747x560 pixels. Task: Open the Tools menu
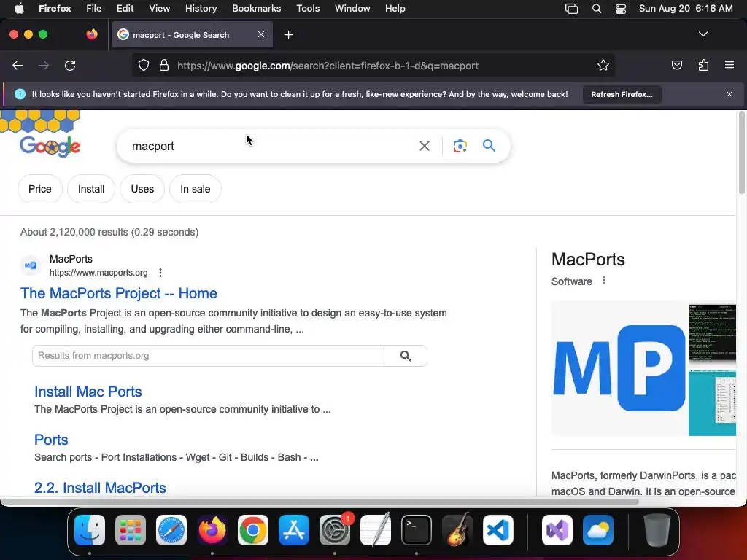click(308, 9)
